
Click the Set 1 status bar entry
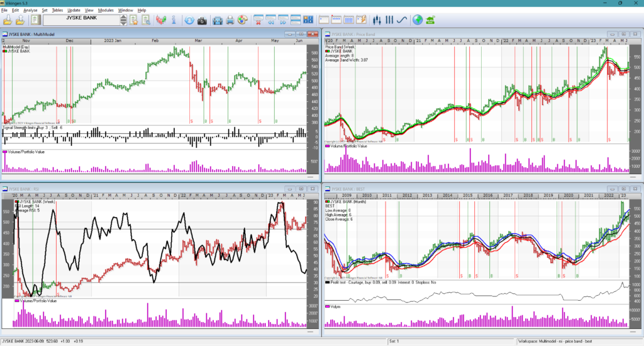394,341
